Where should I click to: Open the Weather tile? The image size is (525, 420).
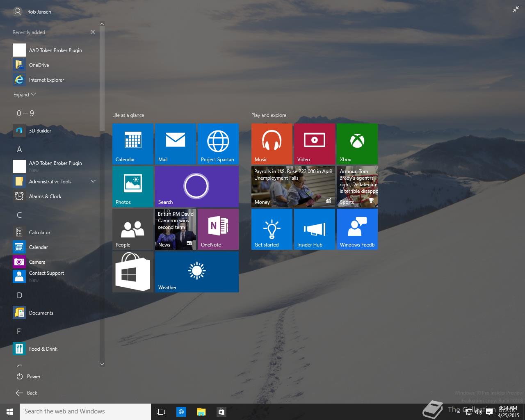(197, 272)
